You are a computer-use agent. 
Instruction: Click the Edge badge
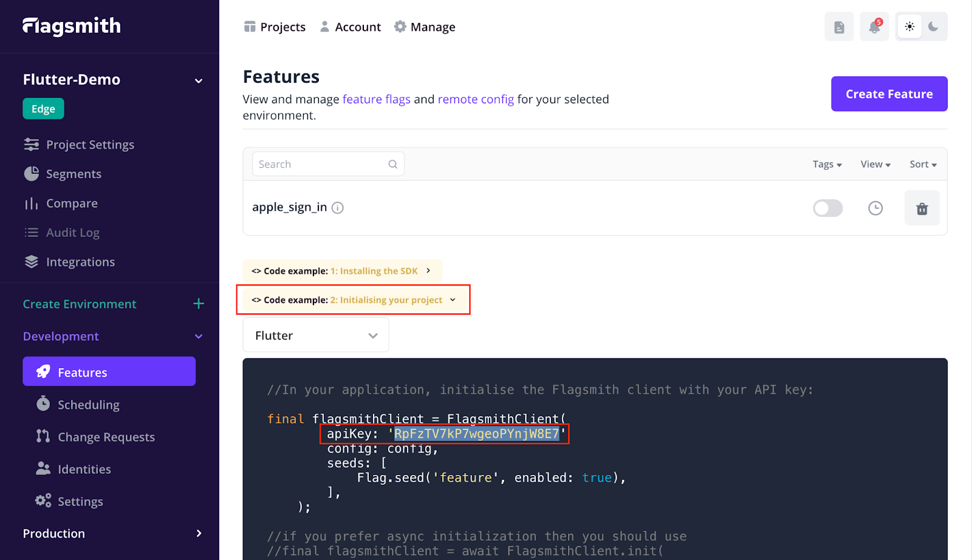point(43,109)
